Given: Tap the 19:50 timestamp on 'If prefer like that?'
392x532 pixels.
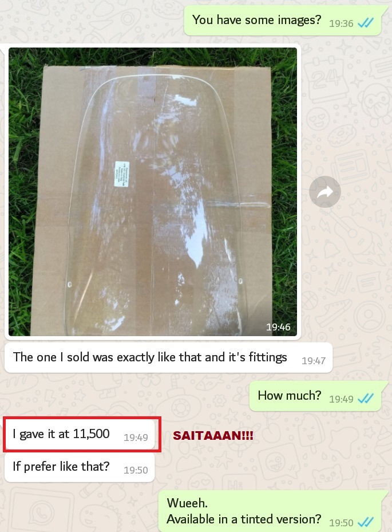Looking at the screenshot, I should pyautogui.click(x=136, y=470).
